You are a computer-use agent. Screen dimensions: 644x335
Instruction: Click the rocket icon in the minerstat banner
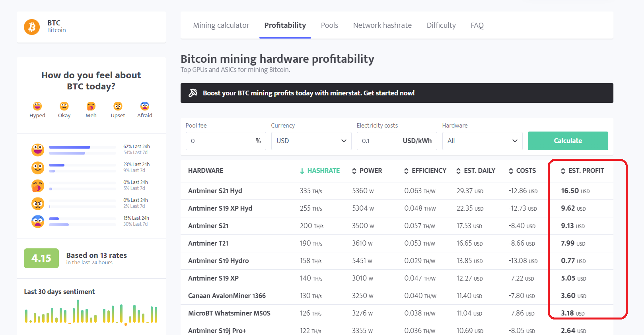(193, 93)
